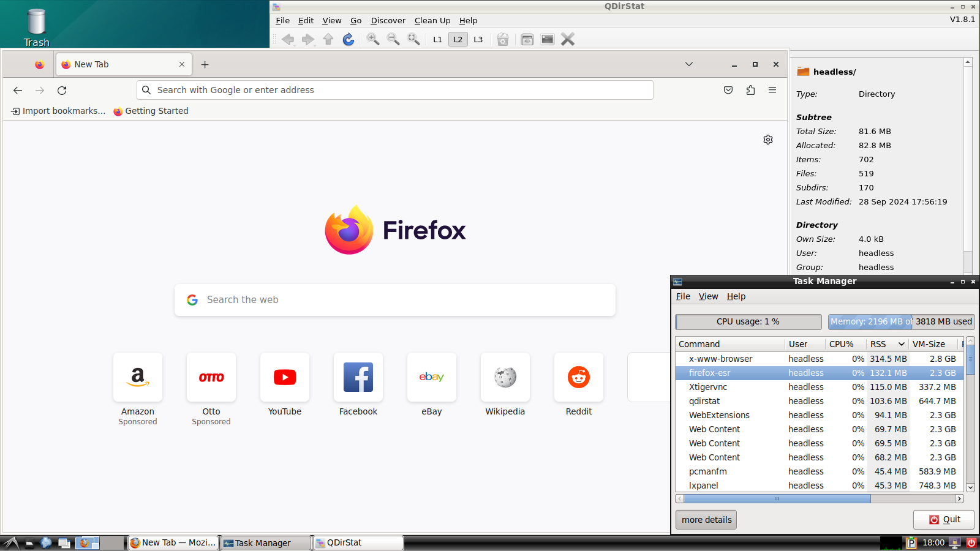Switch QDirStat to layout L2
Screen dimensions: 980x551
(x=458, y=39)
